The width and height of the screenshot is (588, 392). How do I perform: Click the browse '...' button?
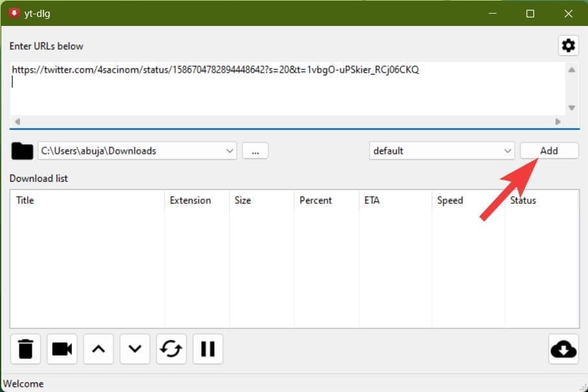click(255, 151)
